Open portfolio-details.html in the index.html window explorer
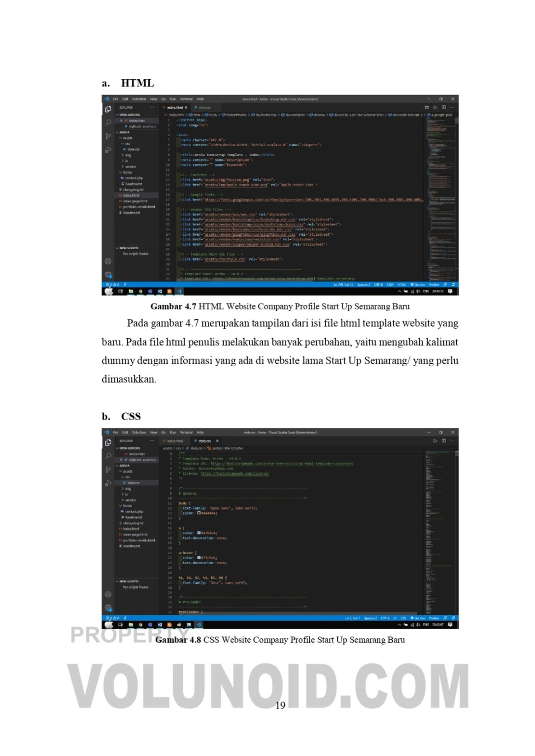Viewport: 535px width, 756px height. tap(138, 207)
